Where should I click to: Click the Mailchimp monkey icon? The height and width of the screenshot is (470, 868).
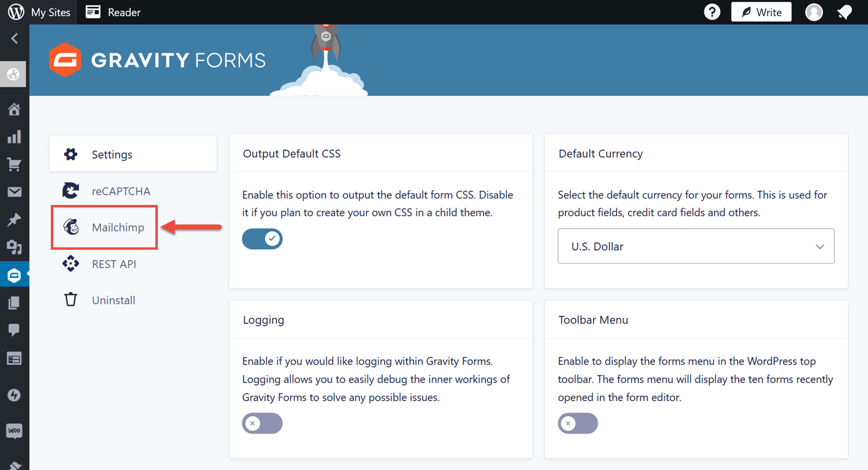(71, 227)
